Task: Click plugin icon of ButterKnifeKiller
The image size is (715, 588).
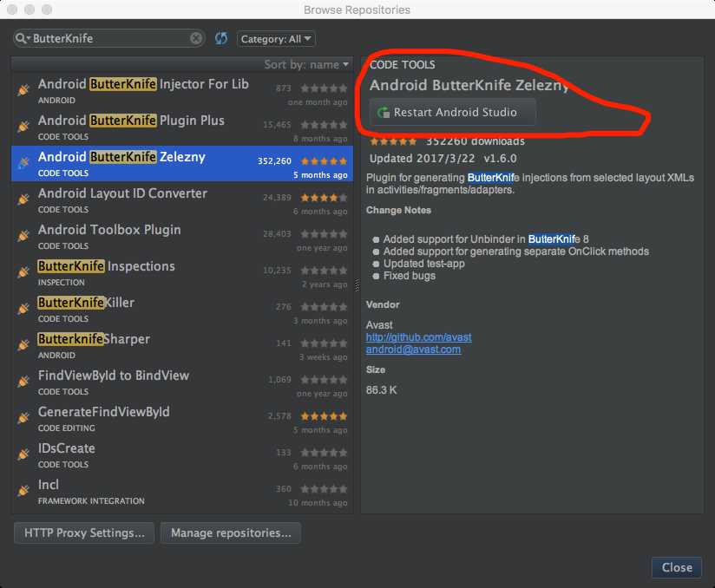Action: (x=23, y=309)
